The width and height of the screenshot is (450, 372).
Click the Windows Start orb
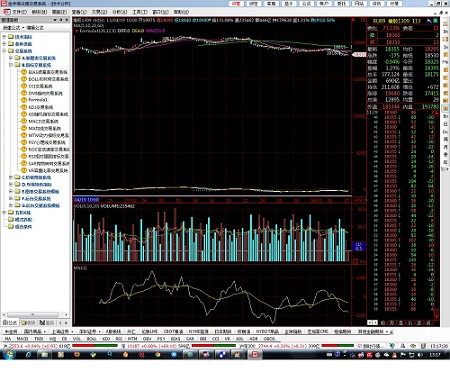pyautogui.click(x=9, y=355)
